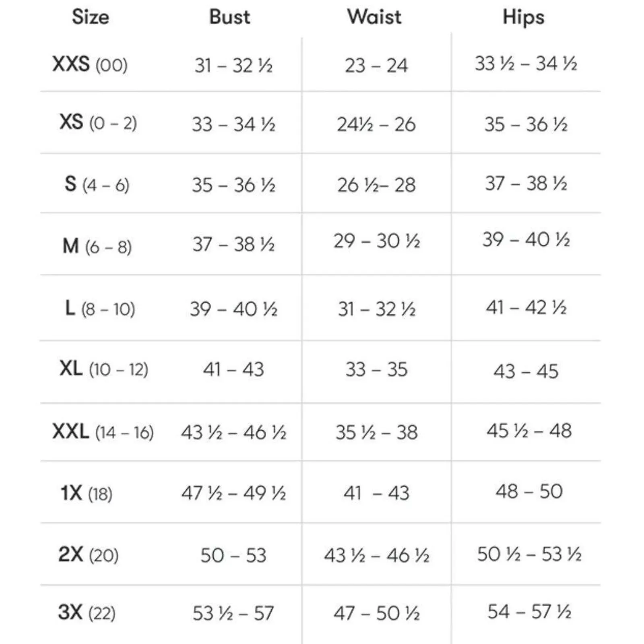644x644 pixels.
Task: Click the XXL (14 – 16) size label
Action: pyautogui.click(x=103, y=432)
